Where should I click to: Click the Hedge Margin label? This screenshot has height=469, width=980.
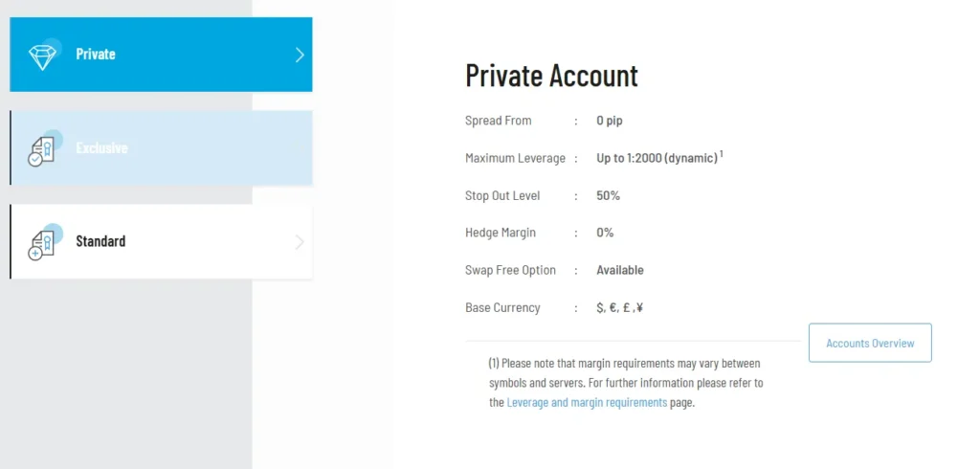coord(500,233)
